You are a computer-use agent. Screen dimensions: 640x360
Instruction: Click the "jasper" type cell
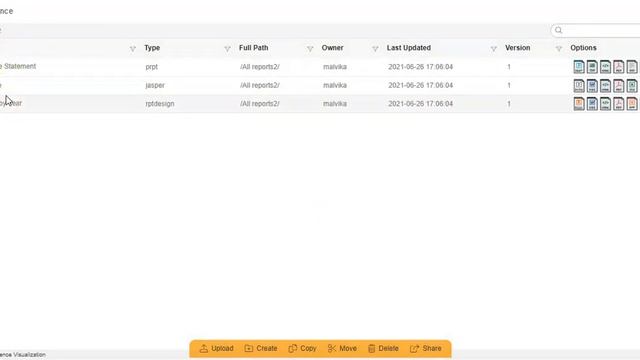tap(155, 85)
